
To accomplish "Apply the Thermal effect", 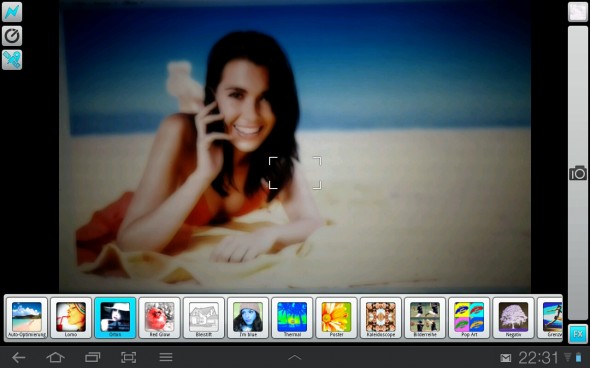I will point(292,318).
